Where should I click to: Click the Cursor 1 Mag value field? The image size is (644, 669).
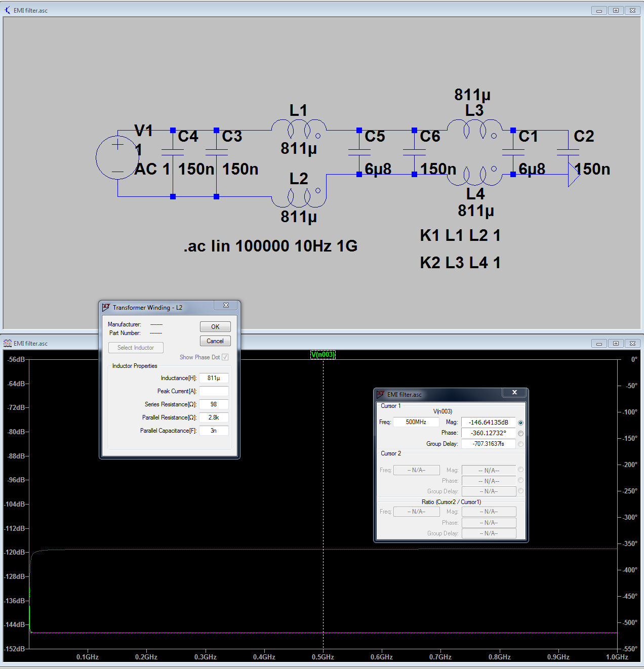click(x=489, y=422)
